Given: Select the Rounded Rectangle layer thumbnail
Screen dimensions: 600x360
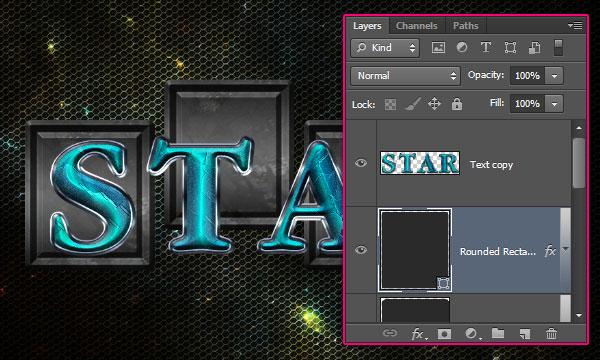Looking at the screenshot, I should click(x=415, y=250).
